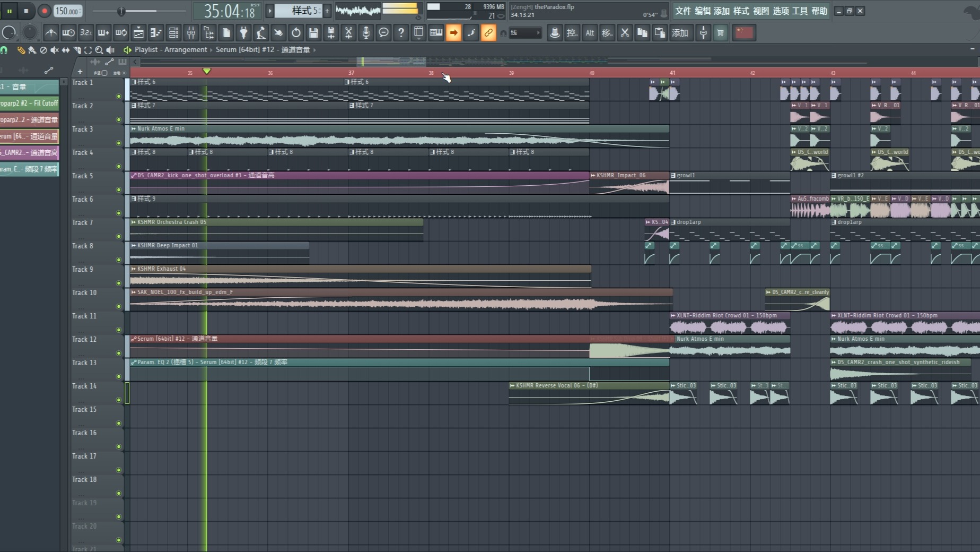This screenshot has height=552, width=980.
Task: Select the playback speaker tool
Action: point(110,50)
